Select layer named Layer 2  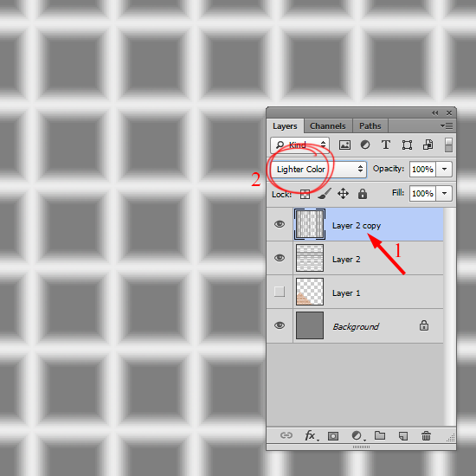346,260
